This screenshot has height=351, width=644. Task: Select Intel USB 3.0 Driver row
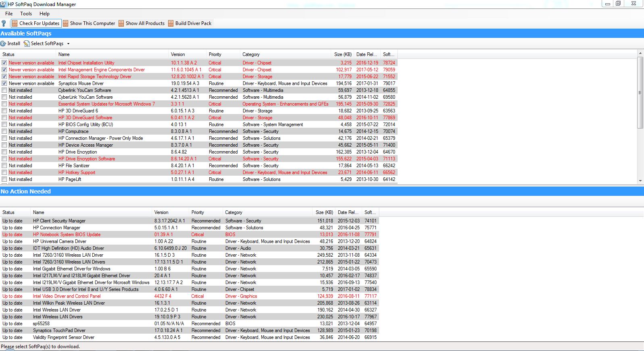coord(190,289)
